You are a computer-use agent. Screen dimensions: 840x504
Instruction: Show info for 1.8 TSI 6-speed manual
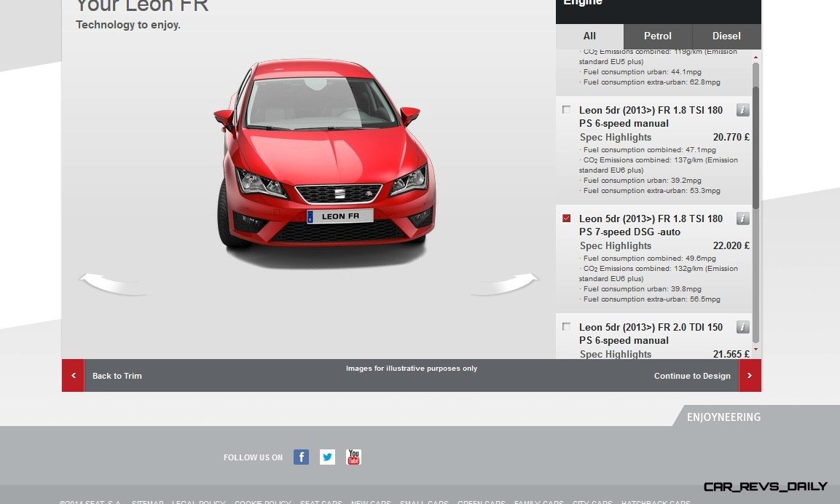click(x=742, y=110)
